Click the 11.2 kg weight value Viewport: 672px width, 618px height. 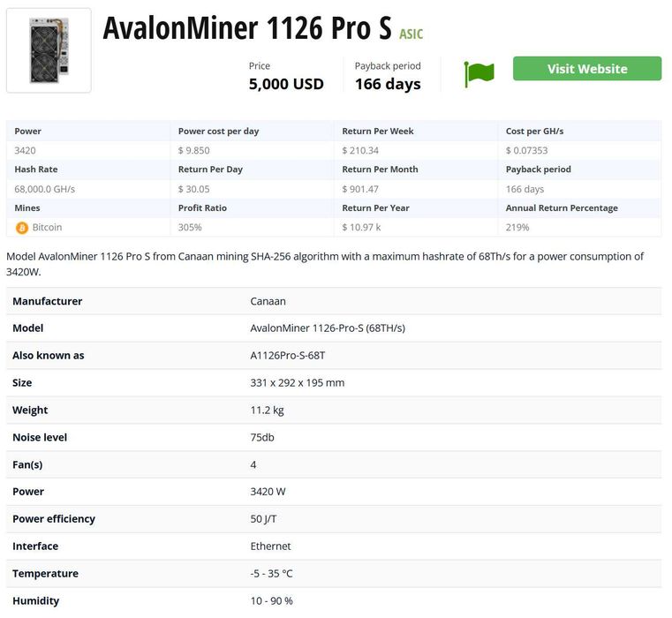coord(267,411)
